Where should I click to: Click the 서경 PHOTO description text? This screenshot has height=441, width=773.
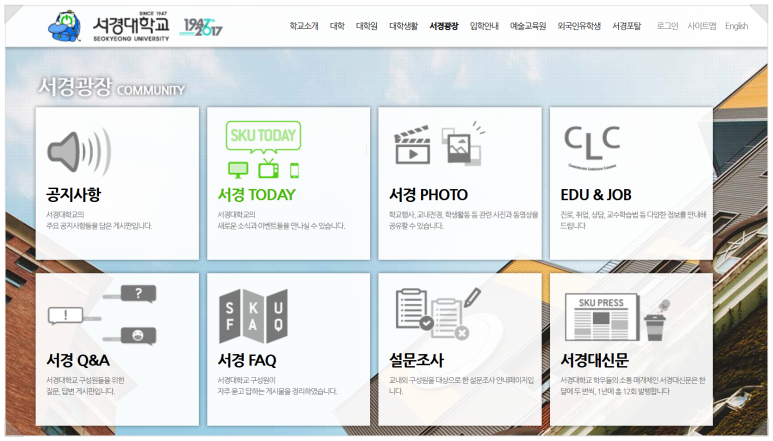(463, 220)
